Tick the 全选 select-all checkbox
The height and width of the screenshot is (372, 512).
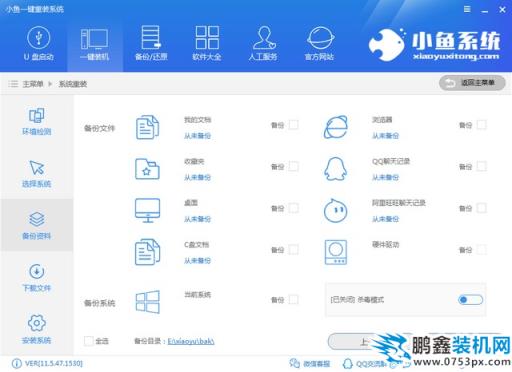pyautogui.click(x=89, y=341)
